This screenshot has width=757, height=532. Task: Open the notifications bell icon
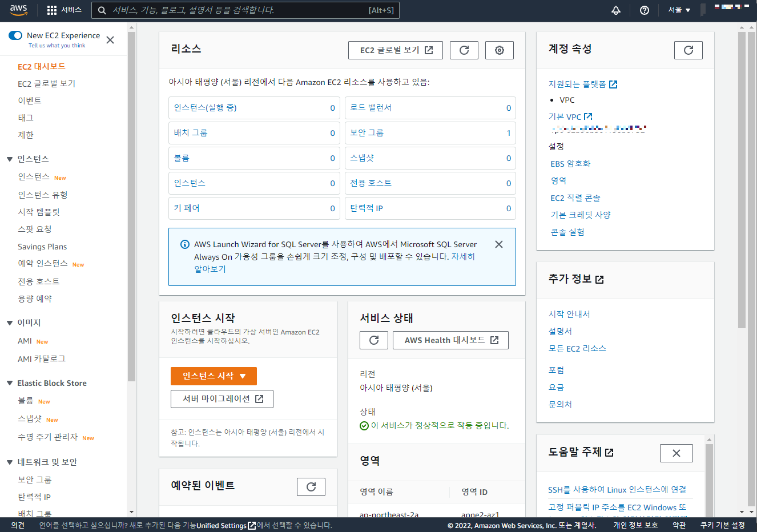coord(616,10)
